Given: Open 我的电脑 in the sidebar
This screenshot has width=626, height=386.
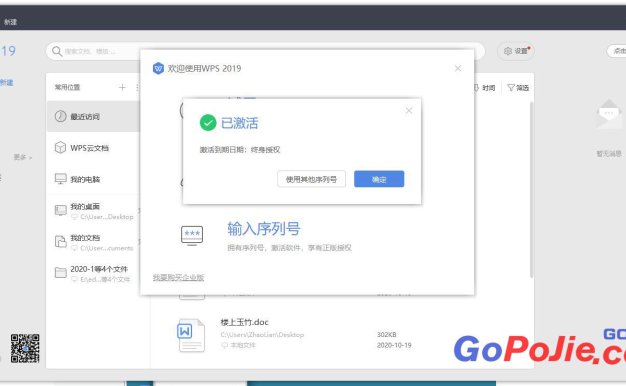Looking at the screenshot, I should click(x=93, y=179).
